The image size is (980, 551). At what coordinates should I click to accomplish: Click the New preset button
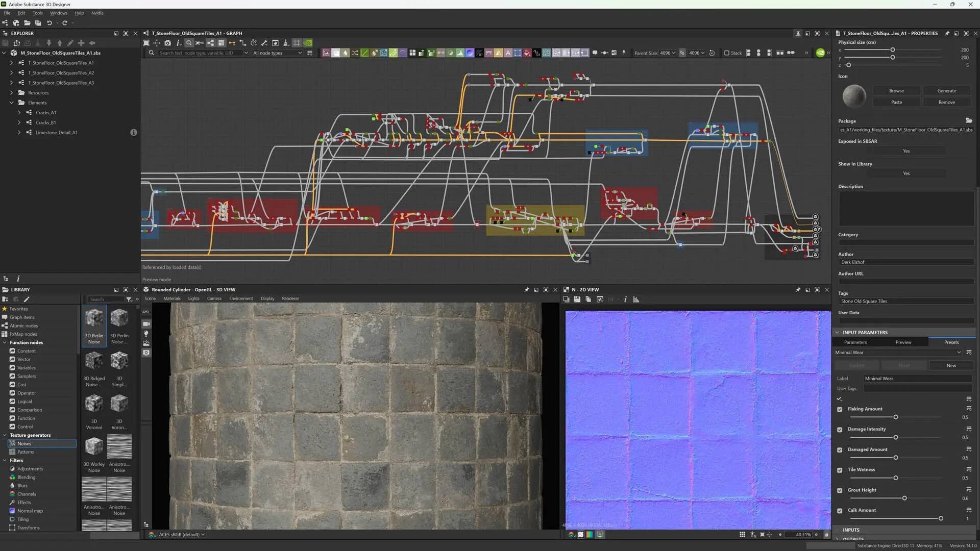951,365
